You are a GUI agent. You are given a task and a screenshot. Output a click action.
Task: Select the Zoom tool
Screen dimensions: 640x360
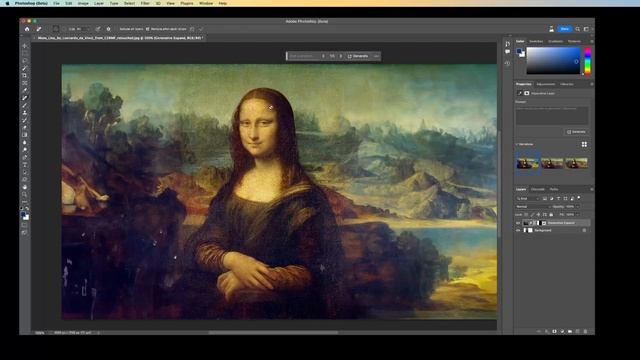[25, 194]
